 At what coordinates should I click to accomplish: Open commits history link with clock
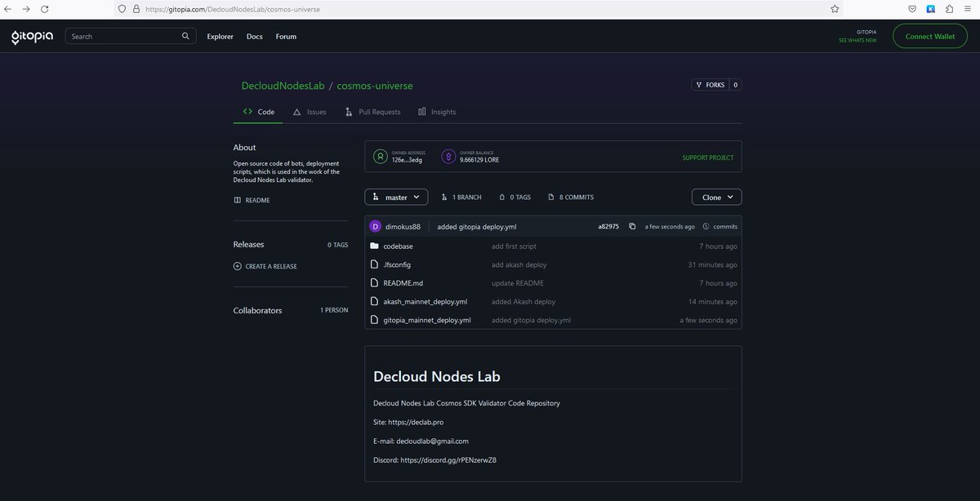[x=719, y=227]
